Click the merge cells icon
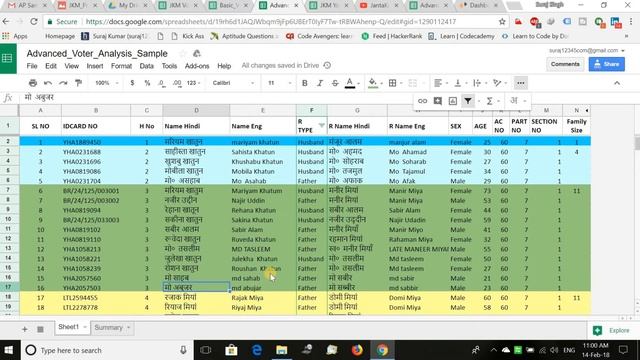This screenshot has width=640, height=360. tap(413, 83)
